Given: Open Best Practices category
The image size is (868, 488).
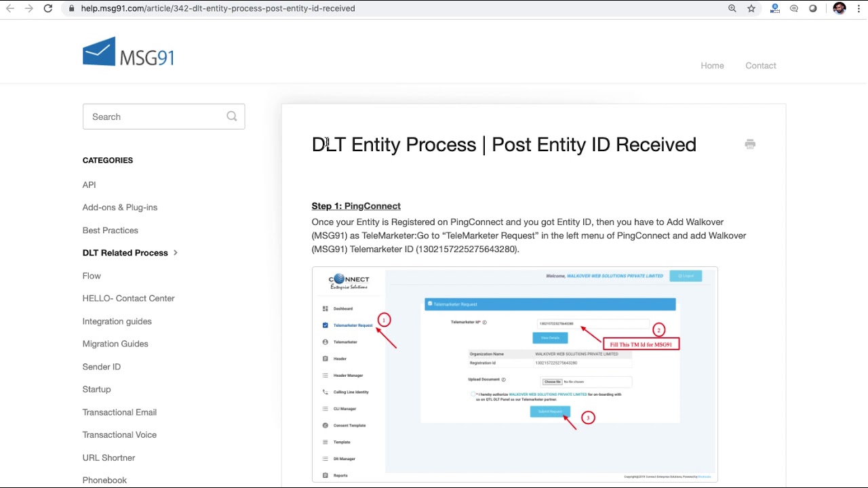Looking at the screenshot, I should click(111, 230).
